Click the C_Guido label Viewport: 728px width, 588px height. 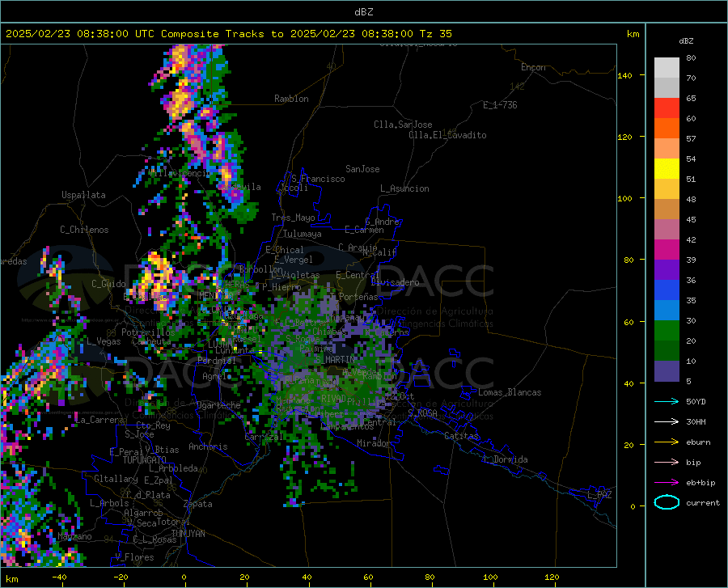108,284
